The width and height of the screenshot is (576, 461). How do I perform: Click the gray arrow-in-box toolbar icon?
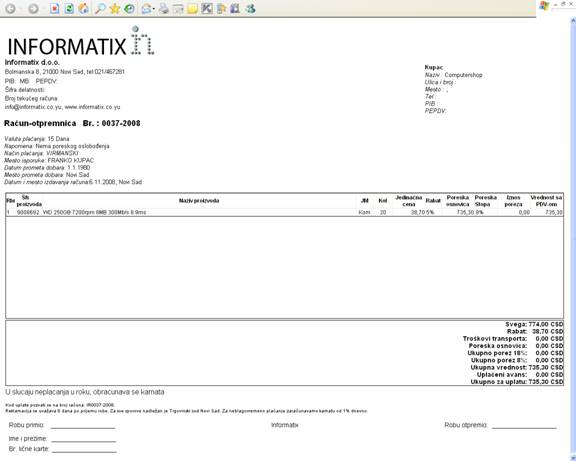(x=207, y=8)
